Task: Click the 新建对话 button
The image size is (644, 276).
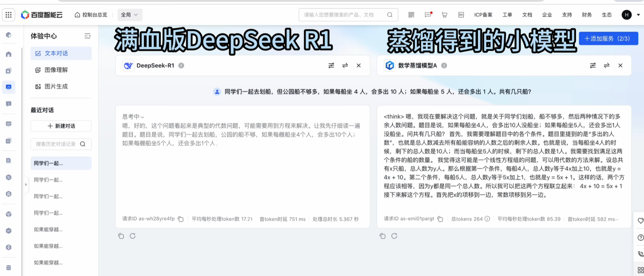Action: (x=61, y=126)
